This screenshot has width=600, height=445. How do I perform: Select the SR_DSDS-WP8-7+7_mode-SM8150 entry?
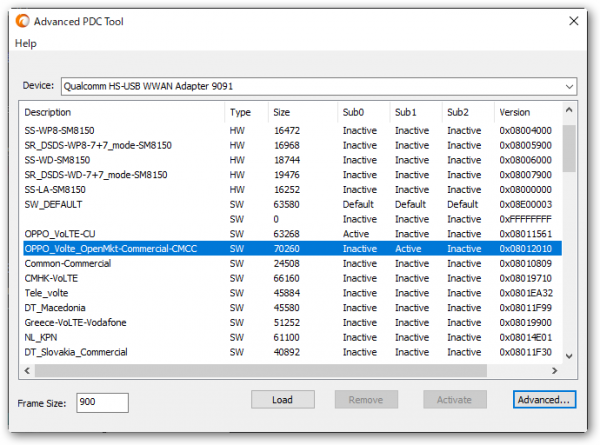pos(292,145)
